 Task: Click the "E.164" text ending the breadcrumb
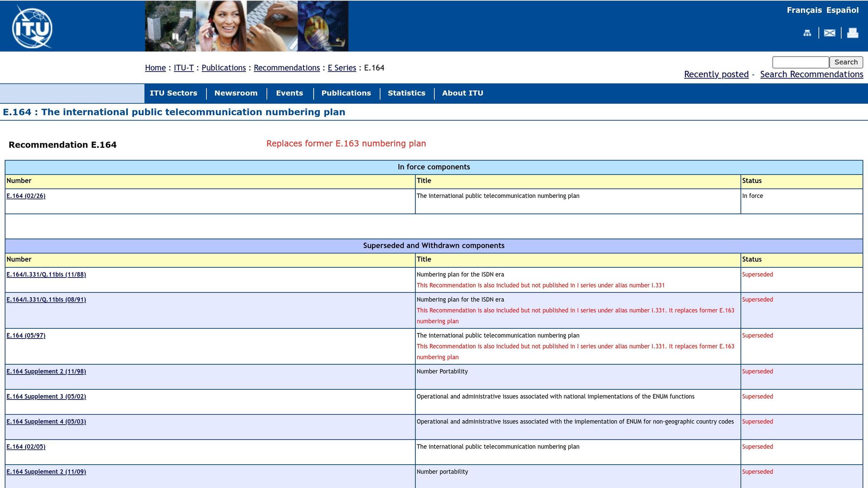click(x=374, y=68)
